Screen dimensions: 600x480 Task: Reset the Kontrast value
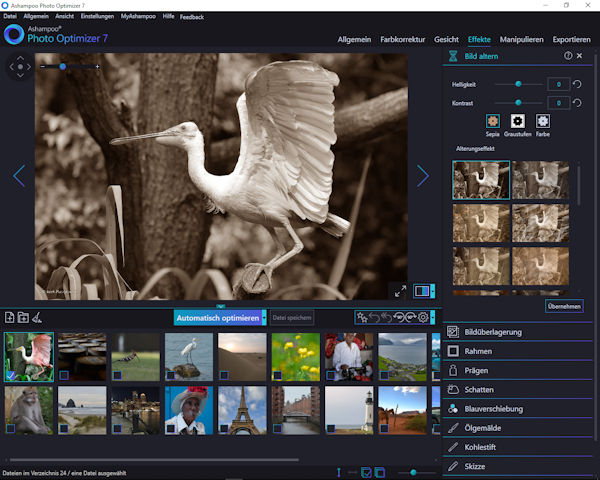(x=577, y=103)
